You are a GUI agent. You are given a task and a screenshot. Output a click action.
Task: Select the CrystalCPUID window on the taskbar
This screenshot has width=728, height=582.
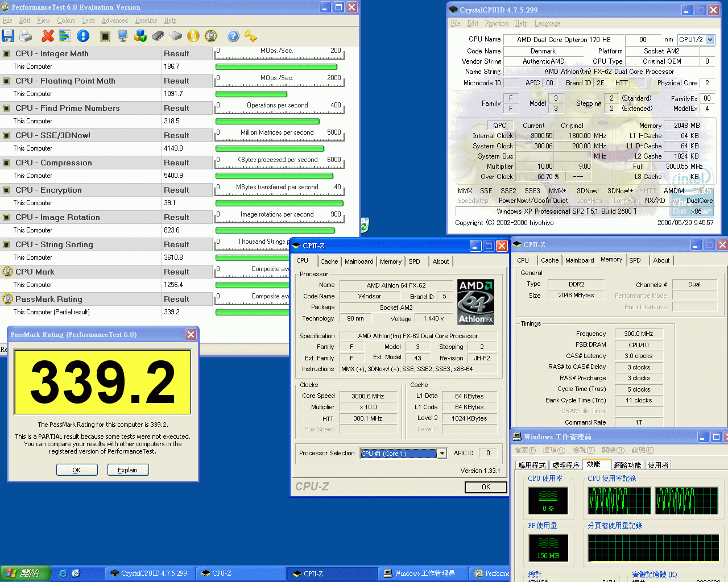[149, 573]
